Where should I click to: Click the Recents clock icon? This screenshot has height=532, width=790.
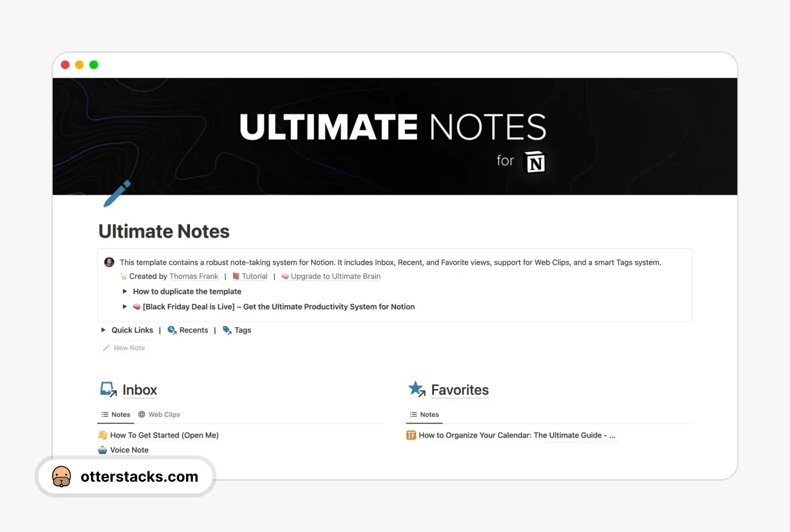172,330
